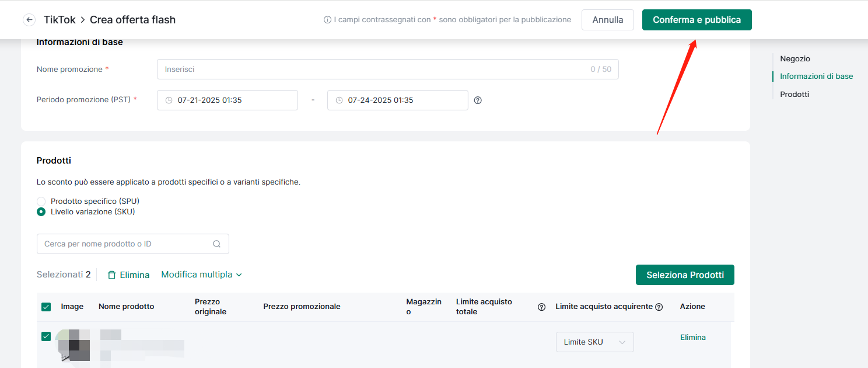Jump to Prodotti section in side navigation
The height and width of the screenshot is (368, 868).
pos(794,94)
